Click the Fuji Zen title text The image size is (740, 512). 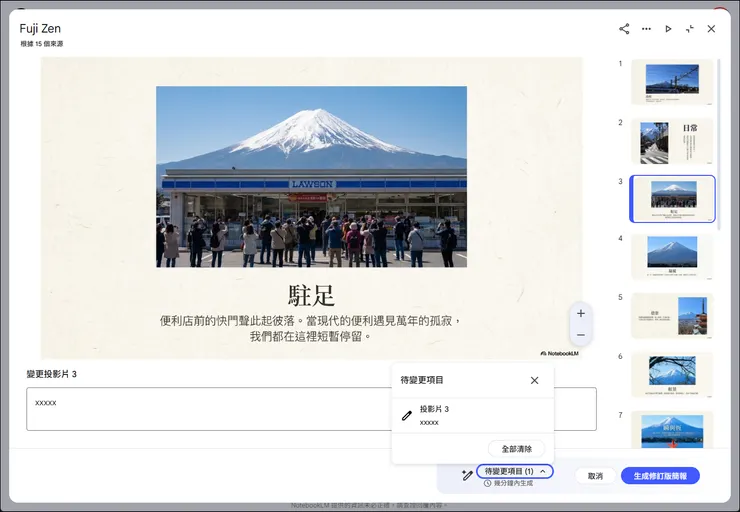pos(40,28)
